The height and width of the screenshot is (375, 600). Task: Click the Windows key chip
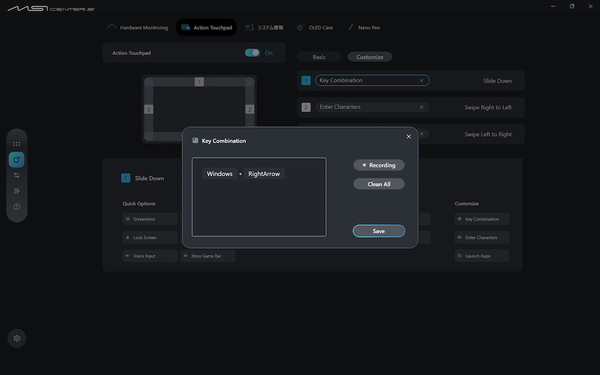220,174
